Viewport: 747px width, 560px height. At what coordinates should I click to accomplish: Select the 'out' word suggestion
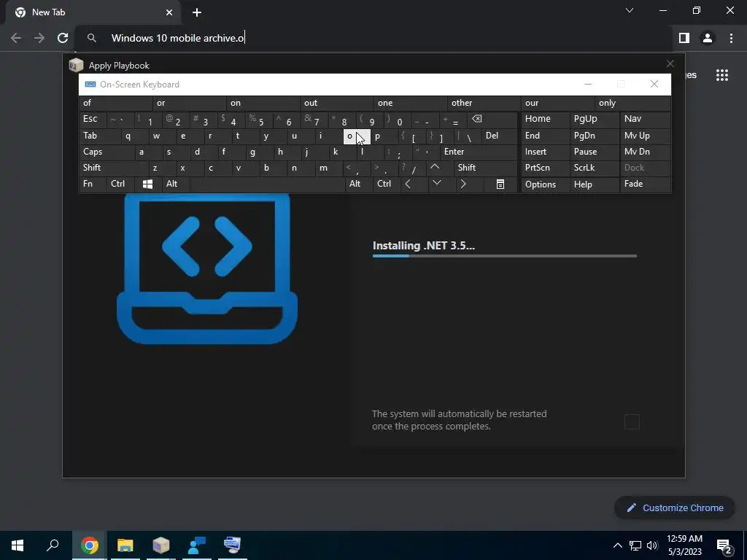point(337,103)
